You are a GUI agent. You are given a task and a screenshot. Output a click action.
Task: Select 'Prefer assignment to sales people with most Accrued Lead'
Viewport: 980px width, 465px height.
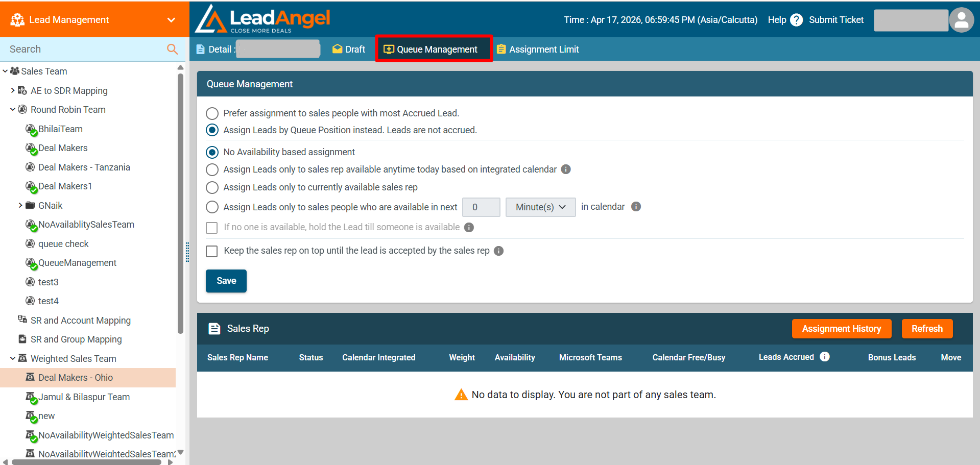pyautogui.click(x=212, y=113)
